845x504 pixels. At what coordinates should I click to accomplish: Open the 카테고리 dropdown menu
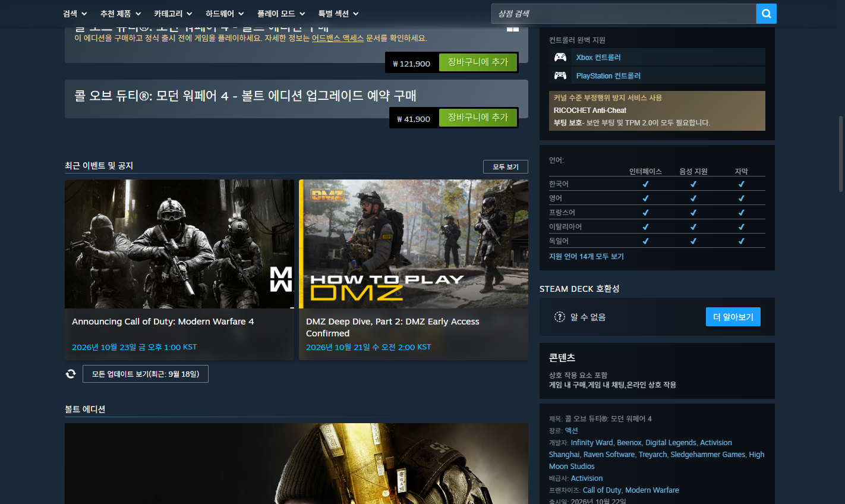click(173, 14)
